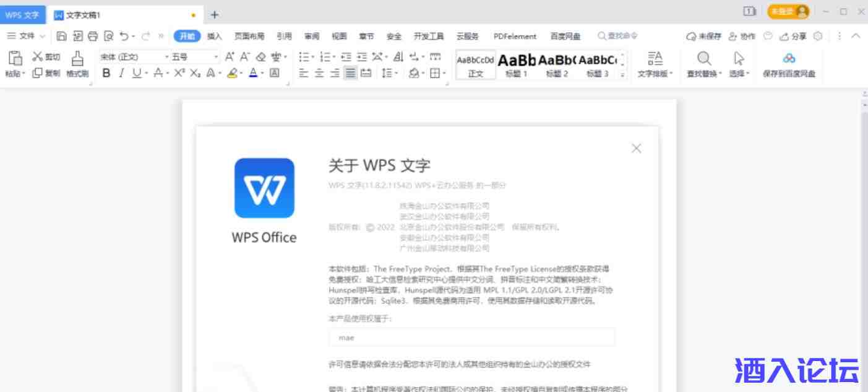
Task: Click the Bold formatting icon
Action: [x=106, y=73]
